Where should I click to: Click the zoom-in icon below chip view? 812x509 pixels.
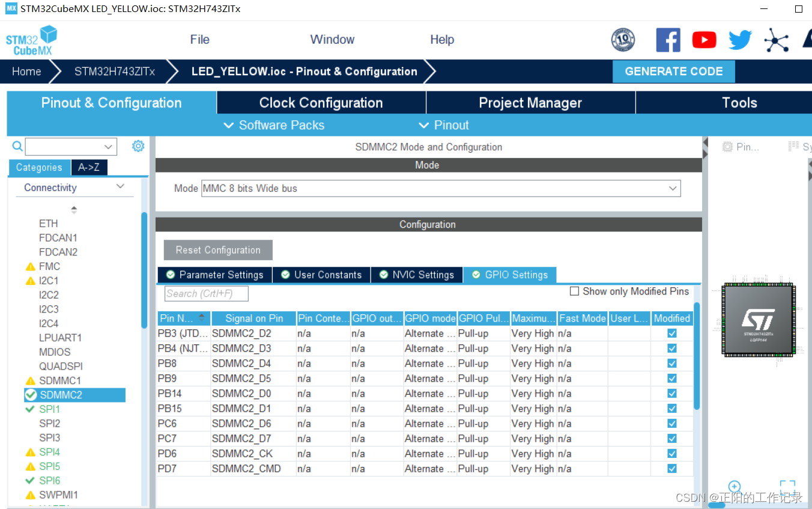[734, 487]
